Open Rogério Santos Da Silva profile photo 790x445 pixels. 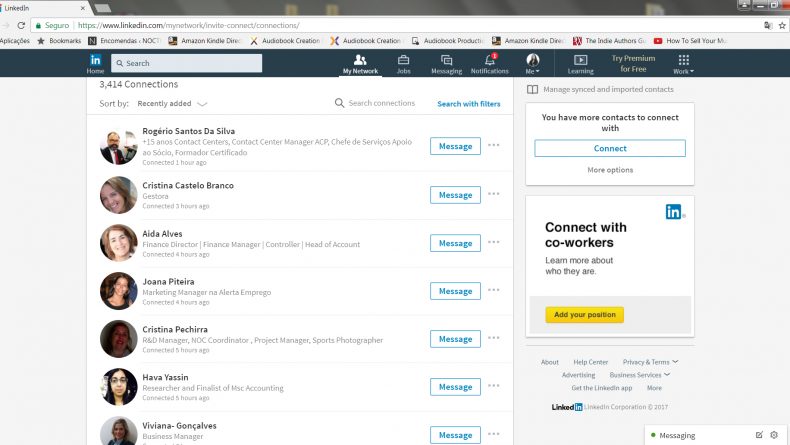click(x=118, y=146)
